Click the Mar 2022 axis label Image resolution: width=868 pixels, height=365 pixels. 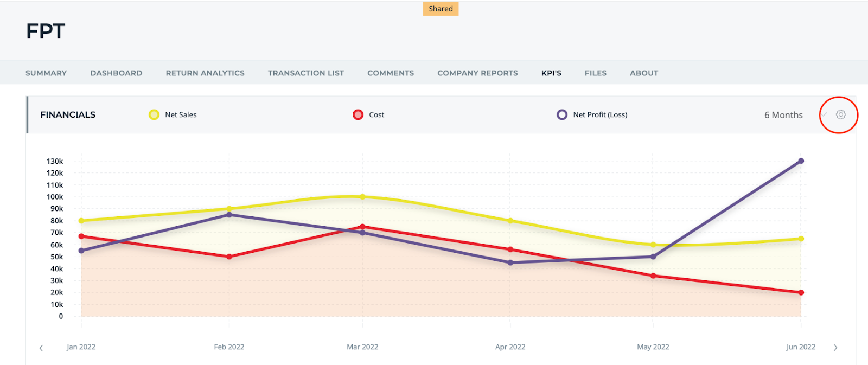click(362, 347)
